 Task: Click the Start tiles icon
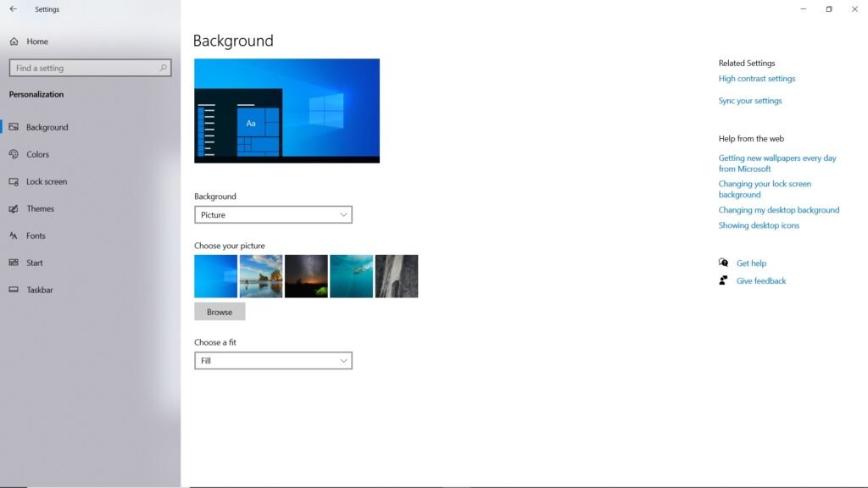coord(14,263)
